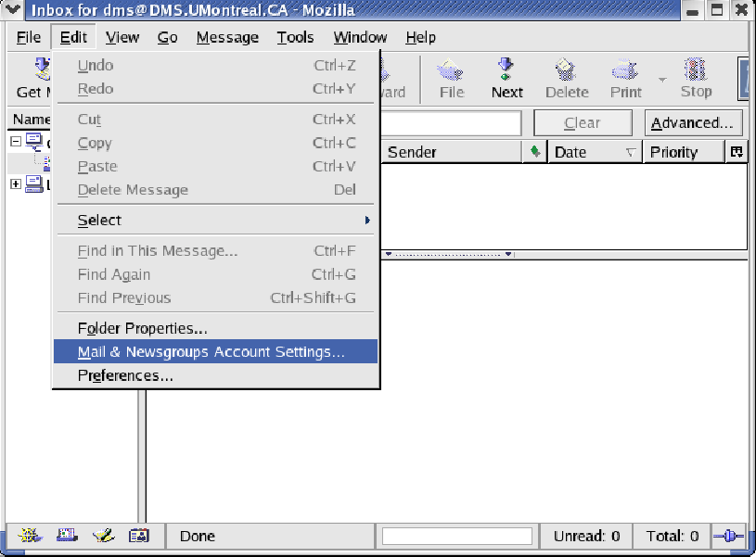The width and height of the screenshot is (756, 557).
Task: Open the View menu
Action: [122, 37]
